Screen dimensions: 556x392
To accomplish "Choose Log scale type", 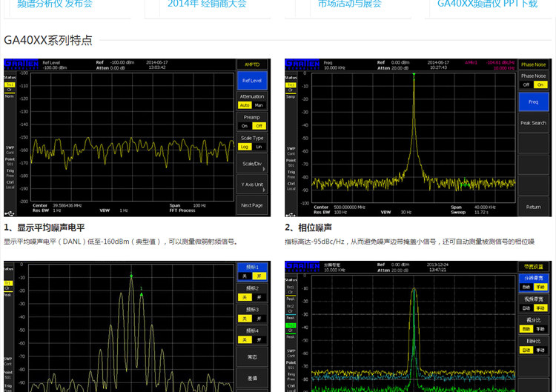I will click(x=245, y=147).
